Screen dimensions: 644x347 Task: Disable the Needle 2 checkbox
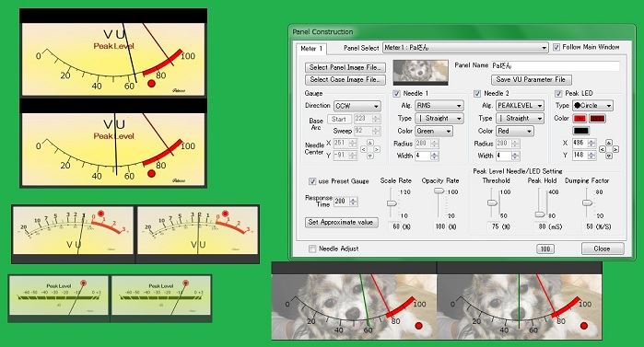tap(477, 94)
